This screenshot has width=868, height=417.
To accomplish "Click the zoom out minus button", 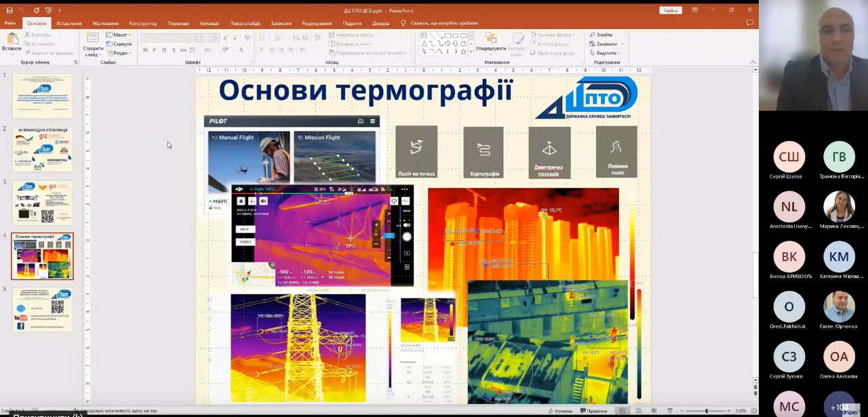I will pos(681,411).
